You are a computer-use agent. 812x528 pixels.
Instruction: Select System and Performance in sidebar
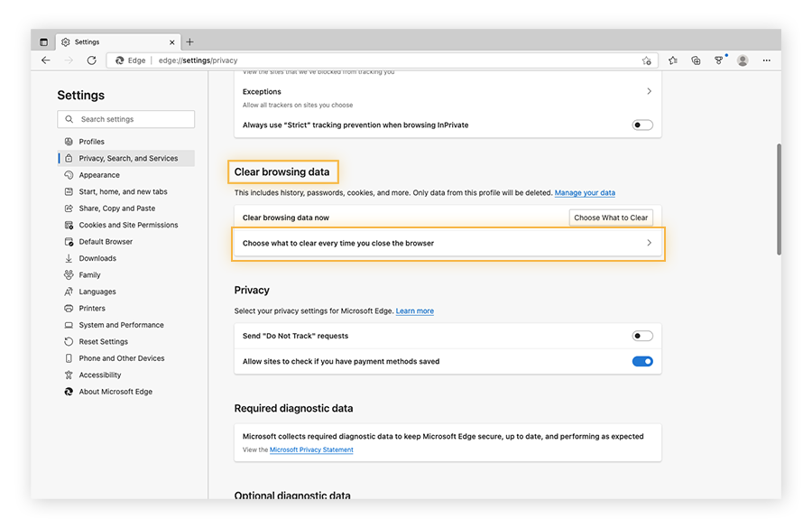pyautogui.click(x=121, y=325)
